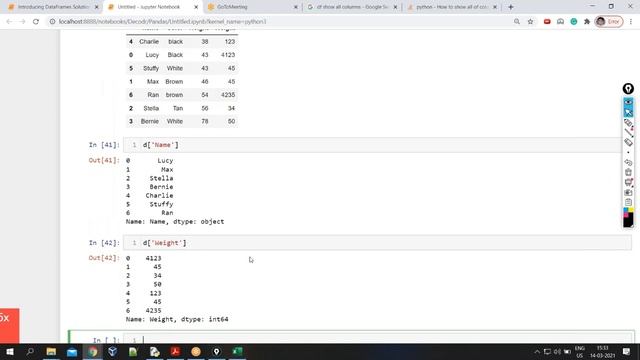The height and width of the screenshot is (360, 640).
Task: Click Stuffy in the dataframe table
Action: click(x=151, y=68)
